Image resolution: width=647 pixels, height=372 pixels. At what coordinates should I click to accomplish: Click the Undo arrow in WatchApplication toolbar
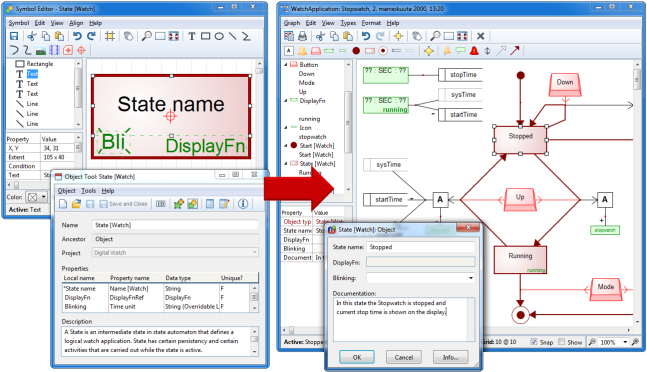pos(366,36)
